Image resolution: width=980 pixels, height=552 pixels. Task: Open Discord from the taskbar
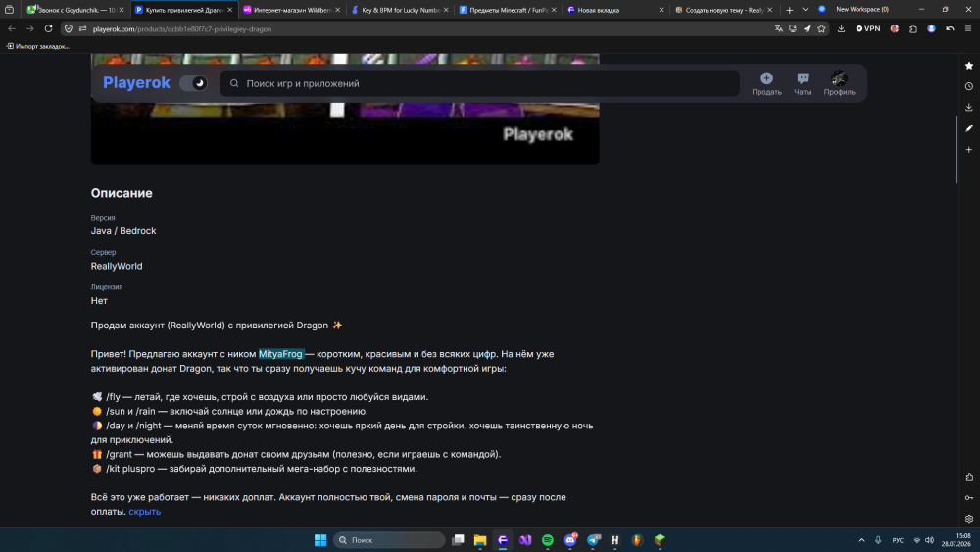(570, 540)
